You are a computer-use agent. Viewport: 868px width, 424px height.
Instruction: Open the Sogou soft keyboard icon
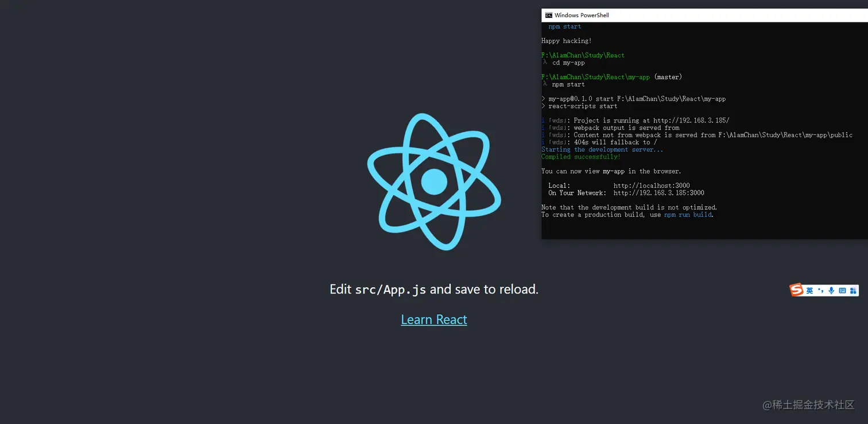pos(842,291)
